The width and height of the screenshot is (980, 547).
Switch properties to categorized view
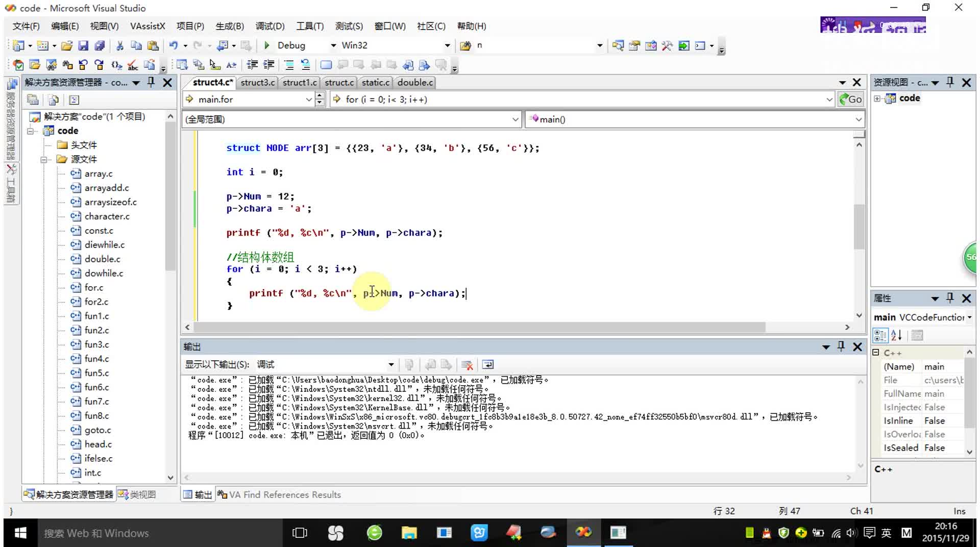[880, 335]
